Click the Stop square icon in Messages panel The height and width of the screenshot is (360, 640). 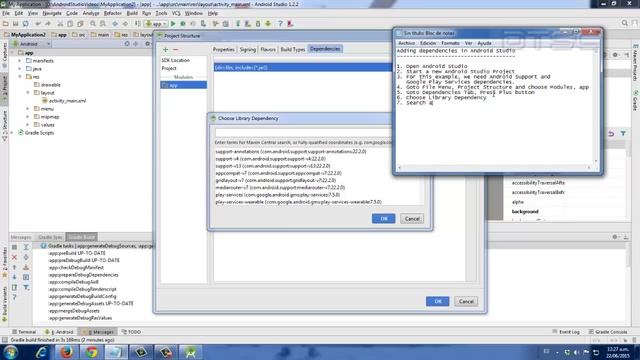[x=14, y=247]
